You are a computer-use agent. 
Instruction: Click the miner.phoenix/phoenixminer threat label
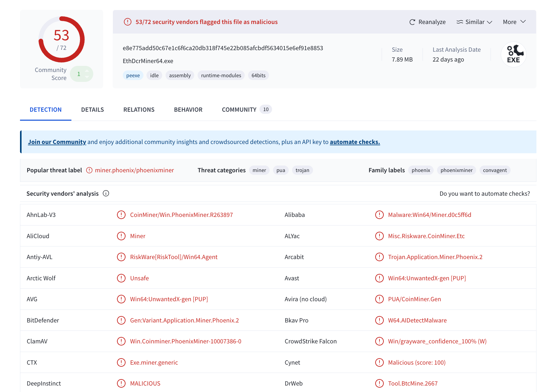134,170
